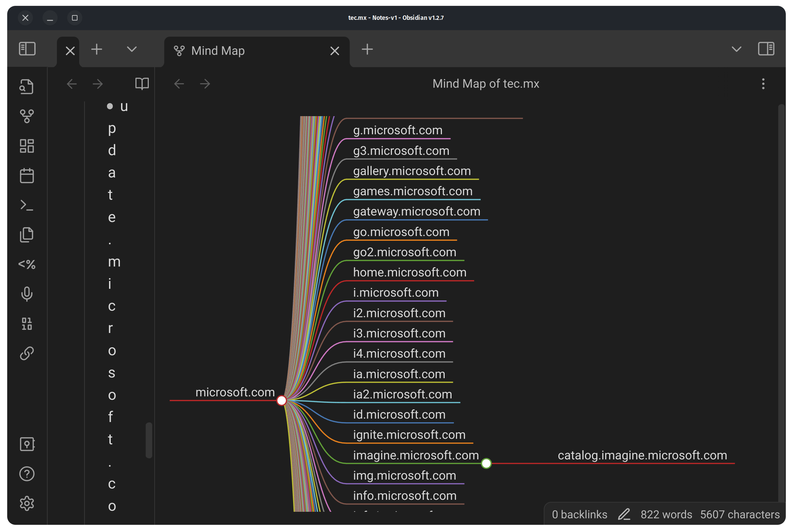Open more options three-dot menu
Image resolution: width=793 pixels, height=532 pixels.
click(763, 84)
